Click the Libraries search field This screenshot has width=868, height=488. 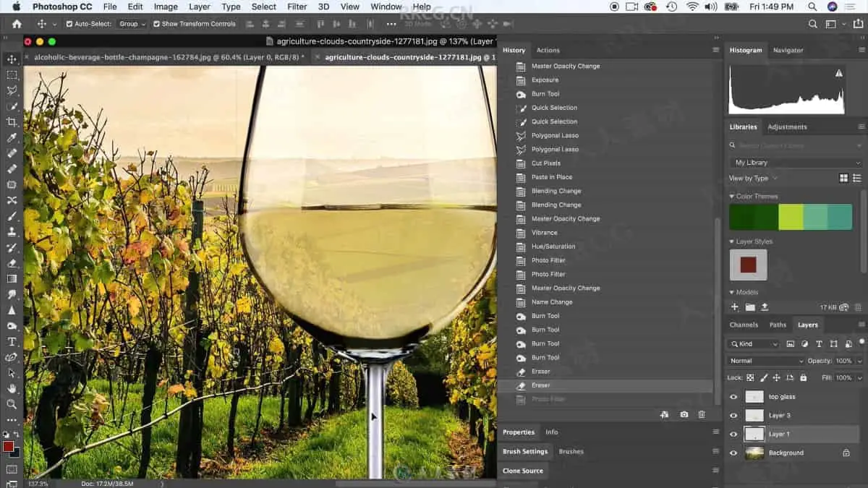pyautogui.click(x=796, y=146)
